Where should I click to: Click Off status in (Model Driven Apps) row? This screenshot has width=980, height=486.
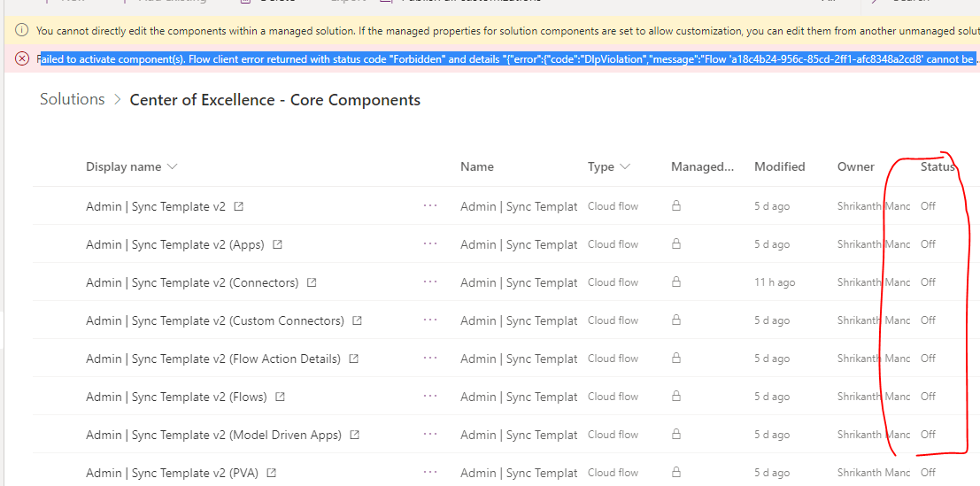point(928,435)
